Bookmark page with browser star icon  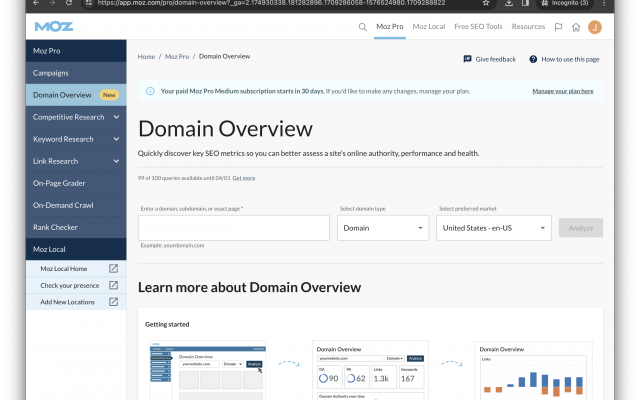point(486,3)
